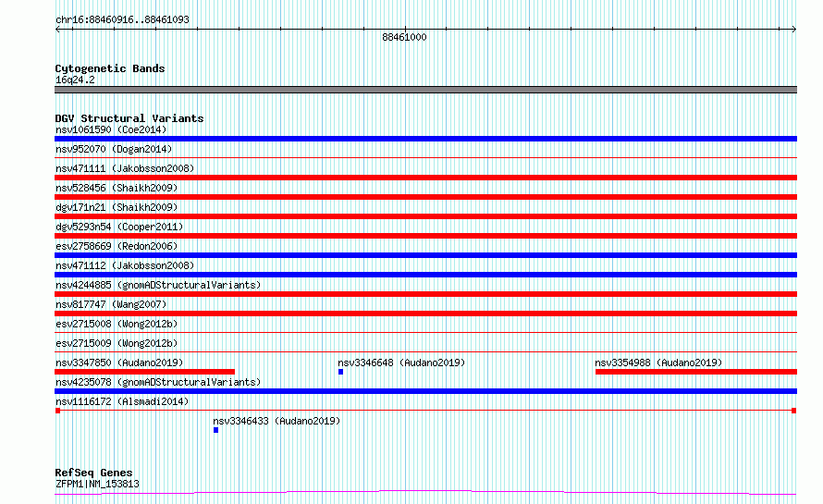Select the red nsv3347850 variant bar
This screenshot has height=504, width=823.
pos(144,372)
